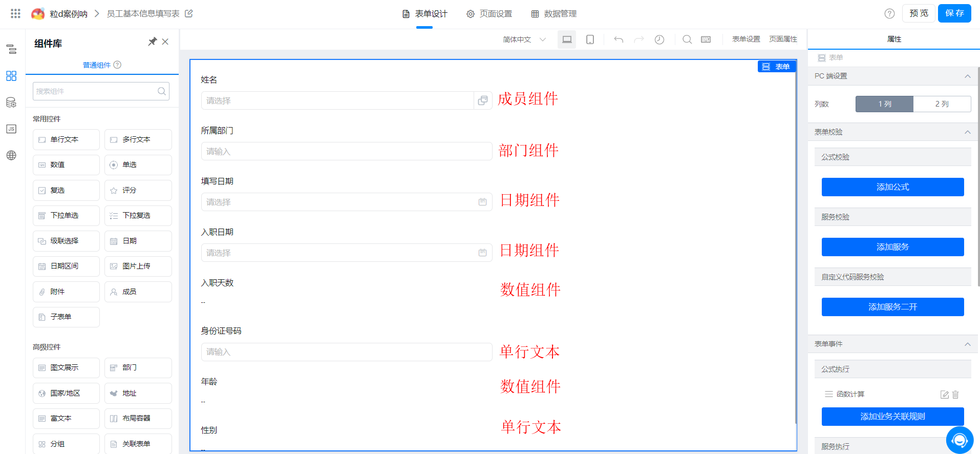The image size is (980, 454).
Task: Select the 下拉单选 component
Action: click(x=66, y=216)
